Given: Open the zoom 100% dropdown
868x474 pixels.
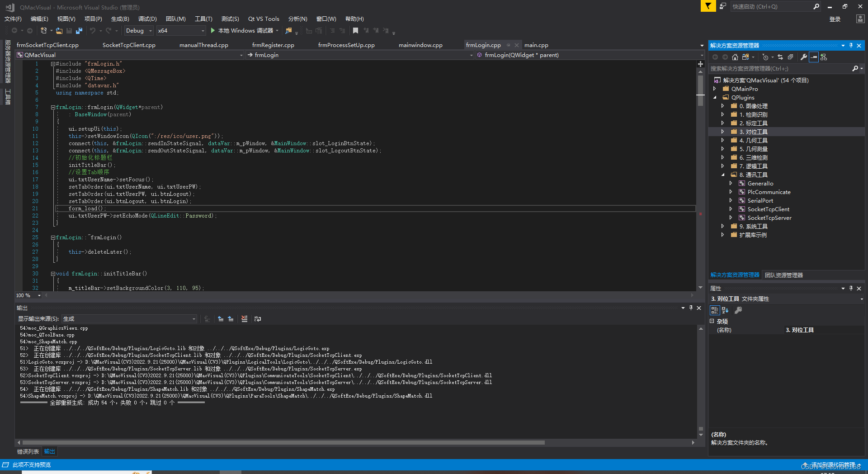Looking at the screenshot, I should coord(28,295).
